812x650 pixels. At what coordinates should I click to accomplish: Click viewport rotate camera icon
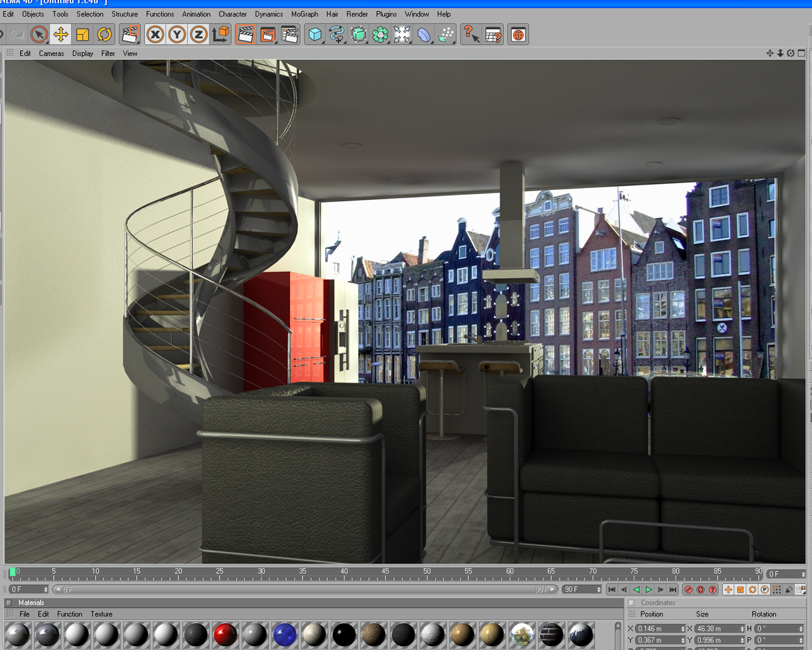coord(790,53)
